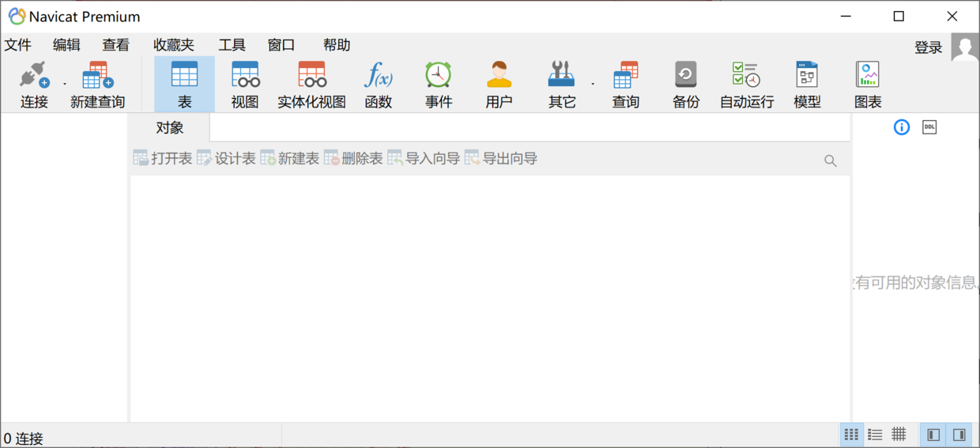The image size is (980, 448).
Task: Show 事件 (Event) objects
Action: click(438, 84)
